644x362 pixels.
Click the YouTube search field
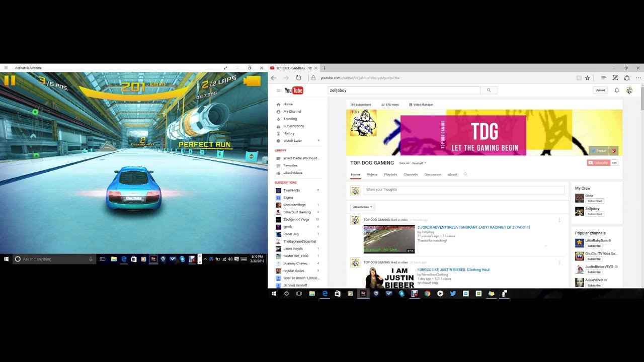tap(404, 90)
